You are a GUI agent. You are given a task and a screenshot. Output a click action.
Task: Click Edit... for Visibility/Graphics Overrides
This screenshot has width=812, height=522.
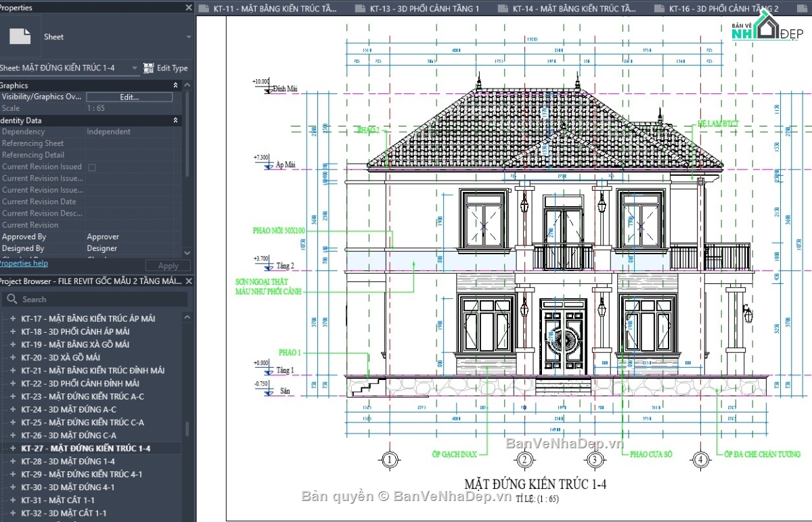[x=129, y=97]
